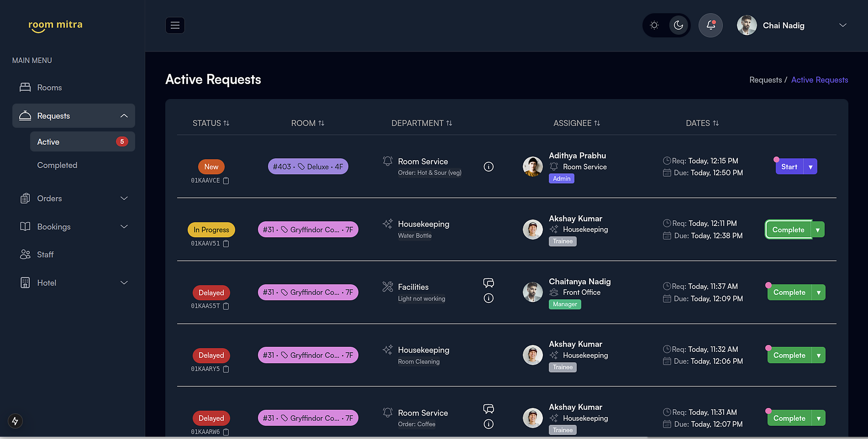Viewport: 868px width, 439px height.
Task: Click info icon for Coffee order request
Action: click(488, 424)
